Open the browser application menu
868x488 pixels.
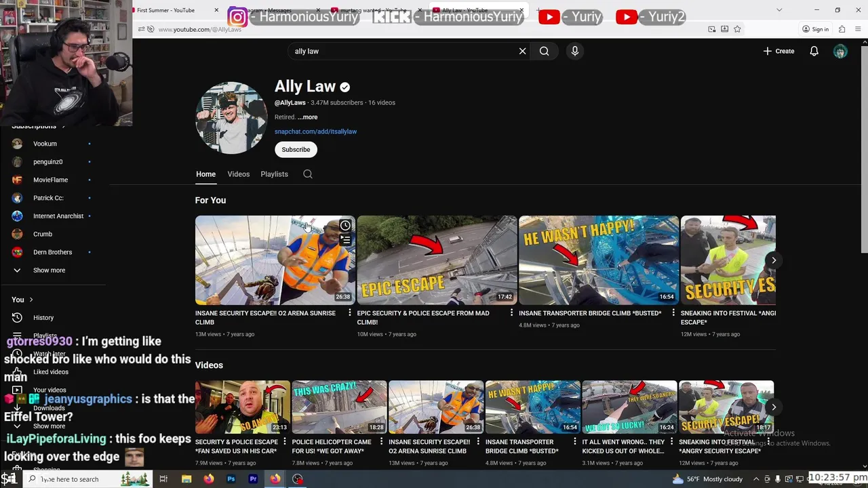[859, 29]
